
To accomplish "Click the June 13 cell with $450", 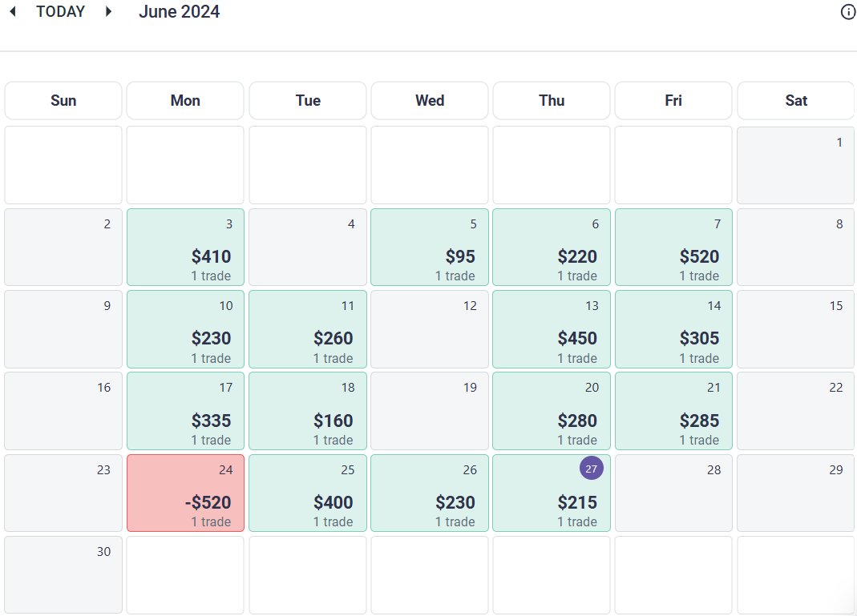I will click(x=552, y=328).
